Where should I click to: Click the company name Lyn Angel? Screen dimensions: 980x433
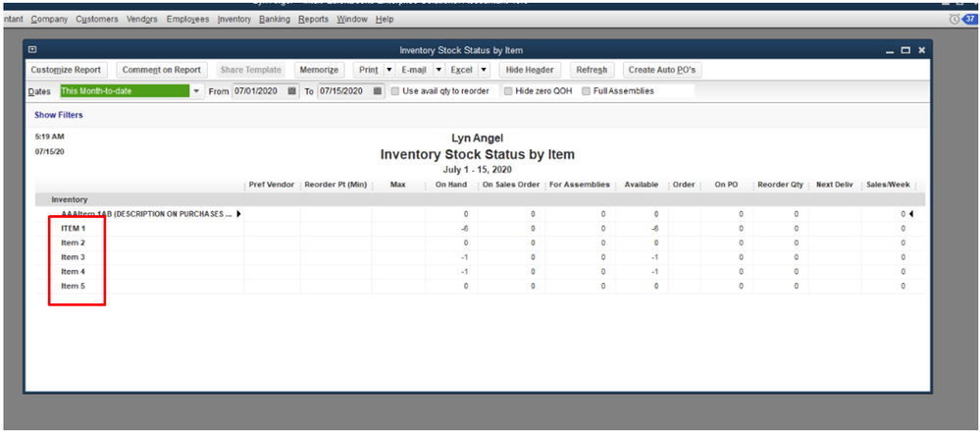[x=478, y=137]
